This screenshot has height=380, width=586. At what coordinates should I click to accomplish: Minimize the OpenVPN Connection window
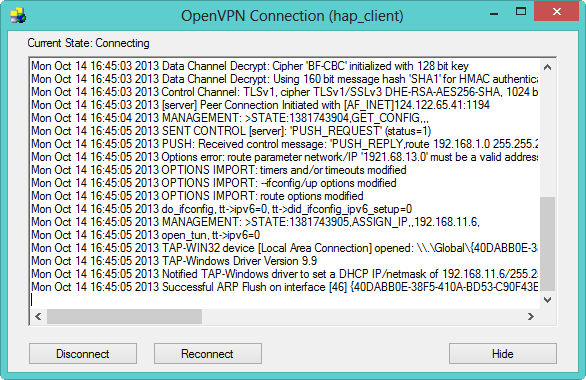coord(494,13)
